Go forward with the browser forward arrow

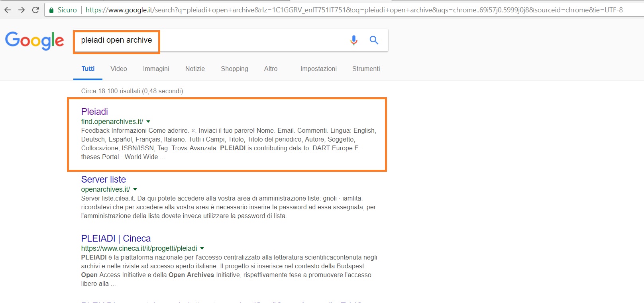22,10
